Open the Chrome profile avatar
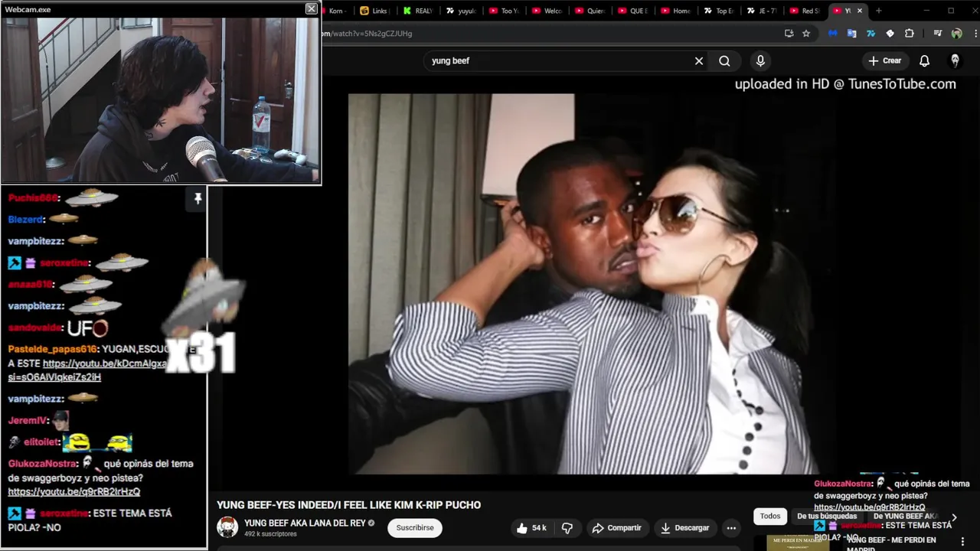 click(956, 33)
